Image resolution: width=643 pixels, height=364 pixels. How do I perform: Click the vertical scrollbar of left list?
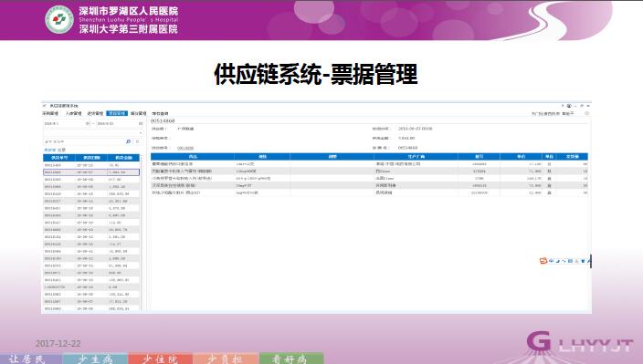[141, 234]
